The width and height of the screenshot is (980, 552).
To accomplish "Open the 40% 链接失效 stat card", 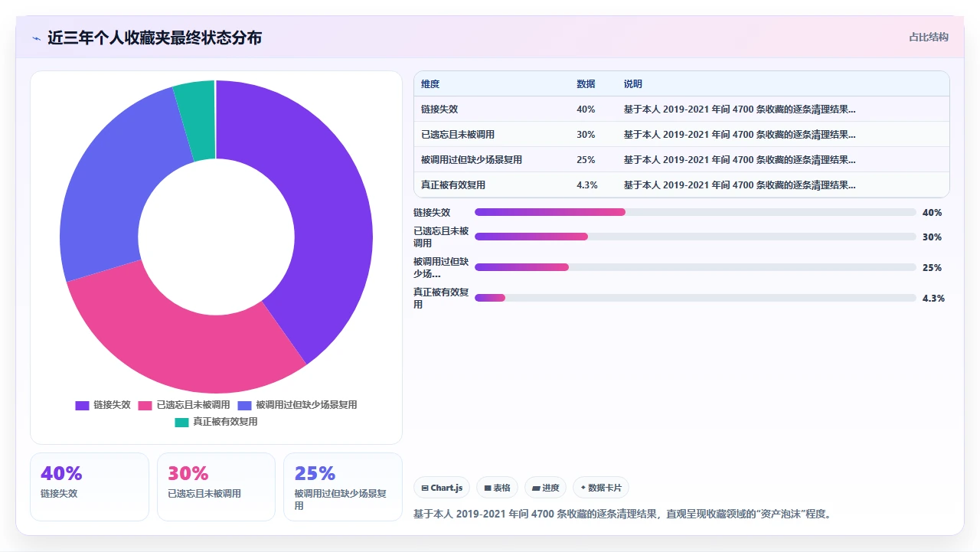I will pyautogui.click(x=90, y=487).
